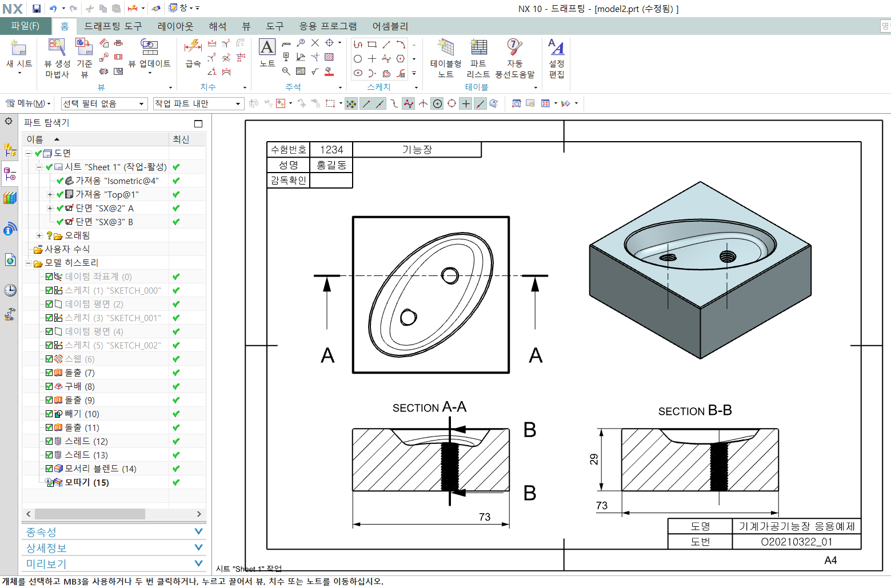Click the 뷰 업데이트 (Update Views) icon
The height and width of the screenshot is (588, 891).
click(149, 47)
